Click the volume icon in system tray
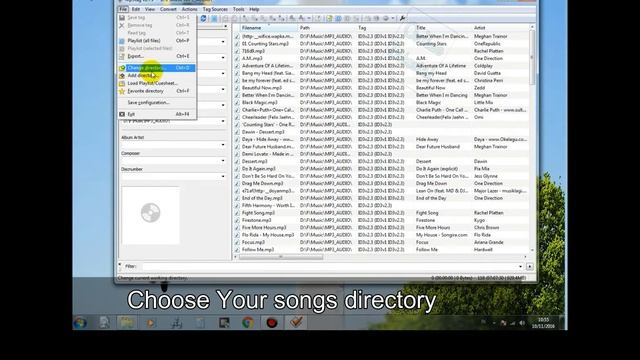Viewport: 640px width, 360px height. 522,323
